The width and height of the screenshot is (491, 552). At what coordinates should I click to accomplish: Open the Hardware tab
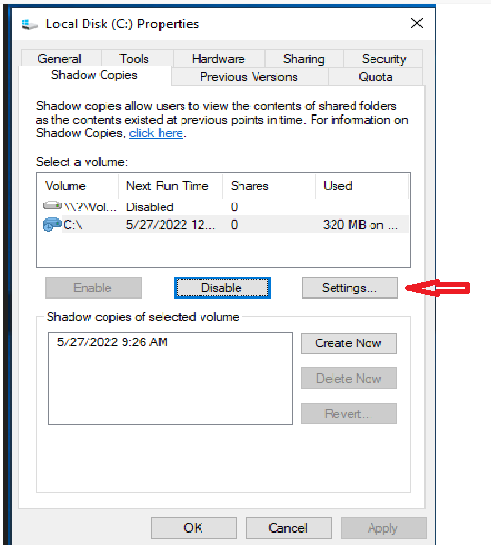218,58
